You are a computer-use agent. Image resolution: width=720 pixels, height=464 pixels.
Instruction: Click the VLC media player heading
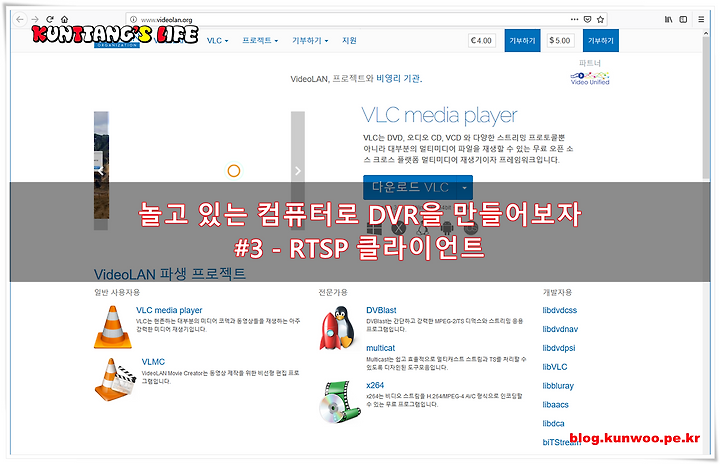[439, 115]
